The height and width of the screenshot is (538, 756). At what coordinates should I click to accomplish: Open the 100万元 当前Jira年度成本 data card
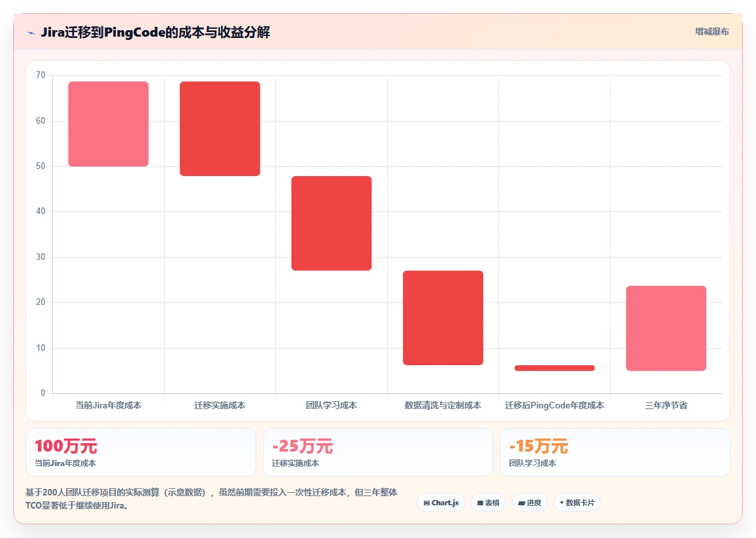tap(141, 452)
